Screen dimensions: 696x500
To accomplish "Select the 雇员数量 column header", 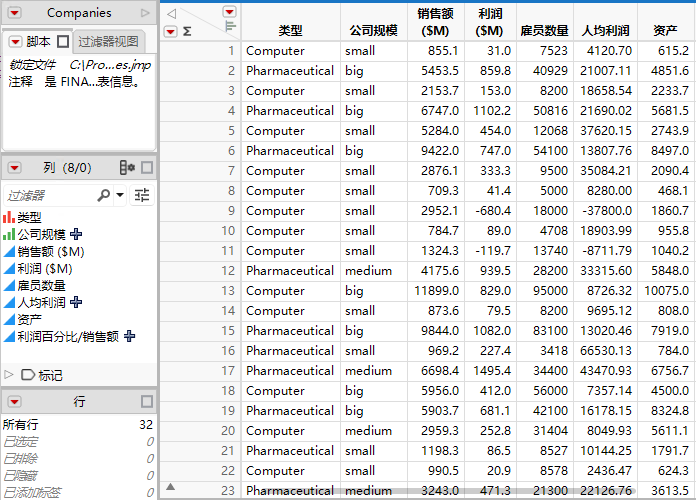I will pos(545,22).
